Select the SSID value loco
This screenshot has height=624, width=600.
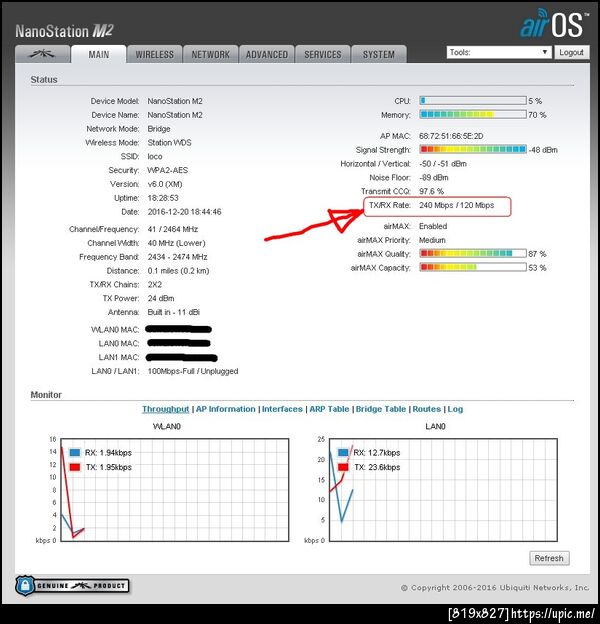pyautogui.click(x=155, y=156)
